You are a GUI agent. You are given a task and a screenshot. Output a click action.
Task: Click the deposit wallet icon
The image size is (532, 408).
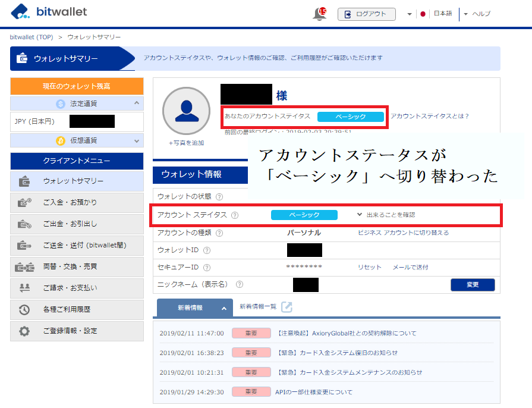click(24, 203)
